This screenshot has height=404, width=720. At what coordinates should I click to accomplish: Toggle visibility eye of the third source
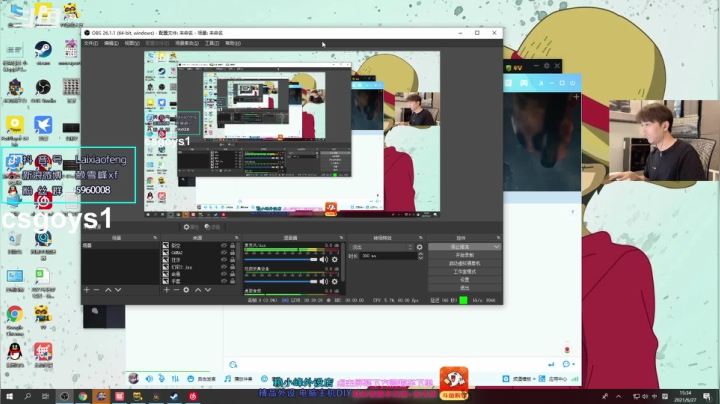click(224, 260)
